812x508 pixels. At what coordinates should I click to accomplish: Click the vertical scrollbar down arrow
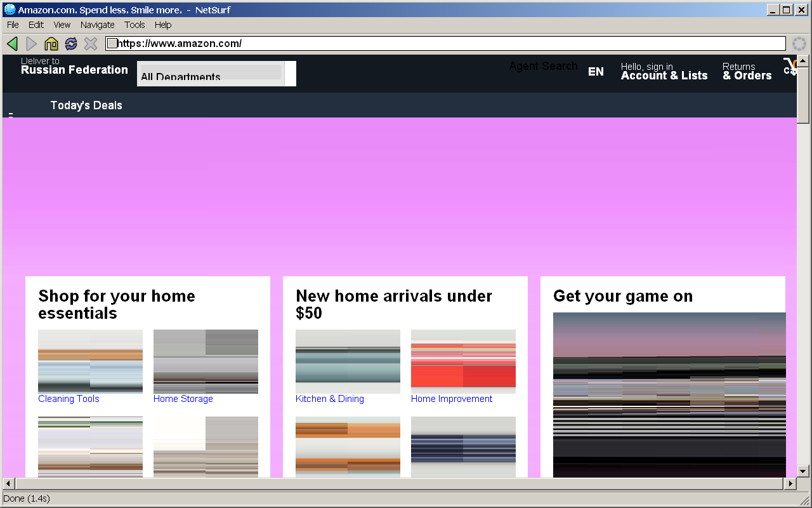(802, 471)
